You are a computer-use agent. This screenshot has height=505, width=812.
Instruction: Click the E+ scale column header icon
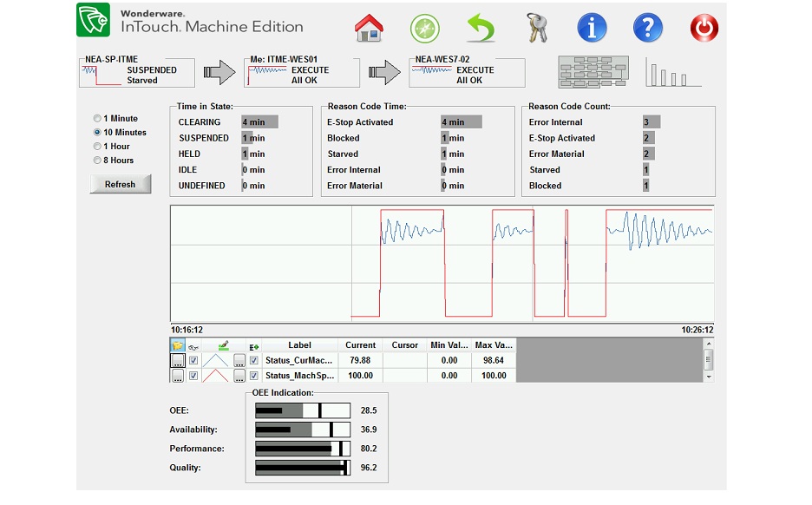point(253,346)
